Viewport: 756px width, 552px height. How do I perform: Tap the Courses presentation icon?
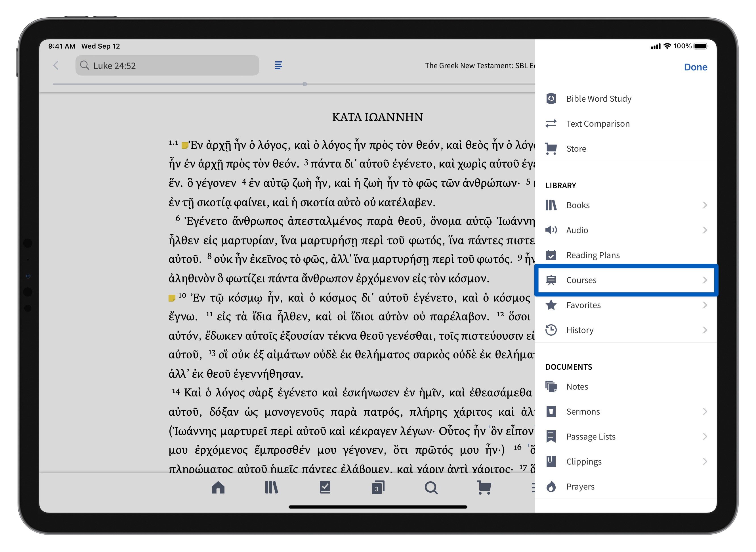tap(551, 280)
